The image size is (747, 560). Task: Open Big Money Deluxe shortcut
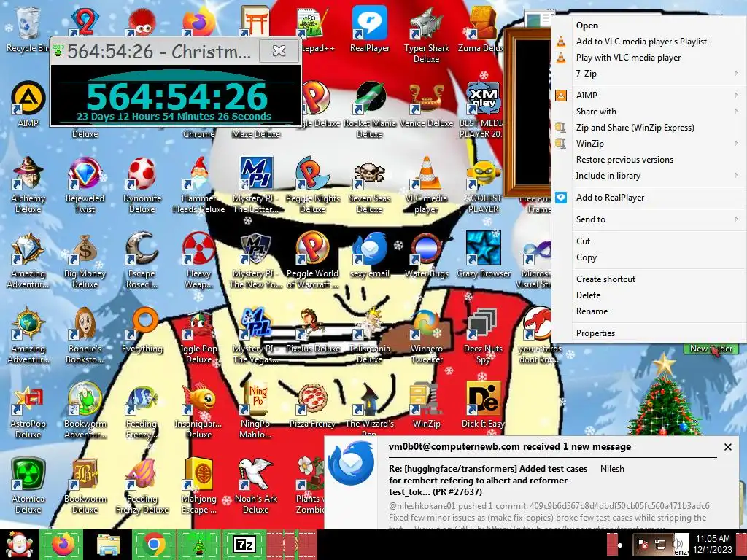click(x=85, y=260)
